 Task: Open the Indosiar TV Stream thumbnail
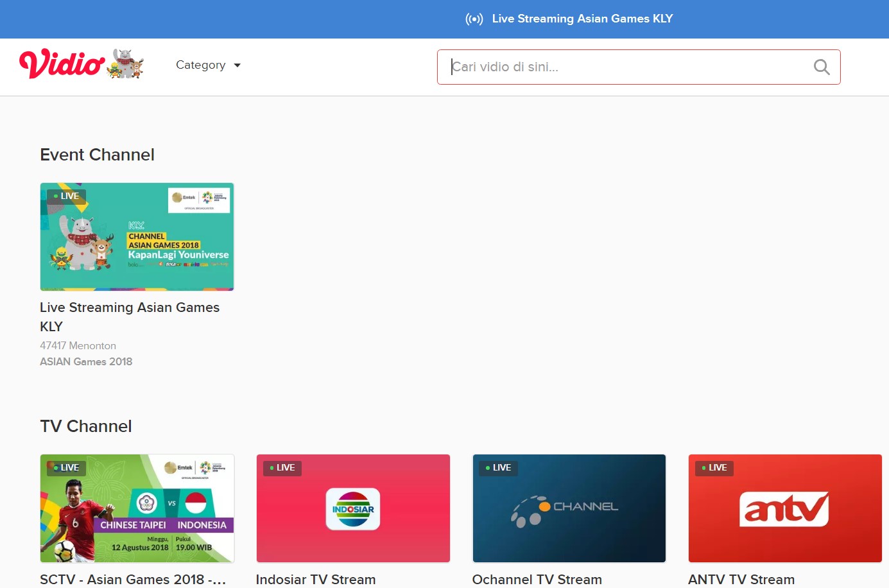[x=353, y=508]
